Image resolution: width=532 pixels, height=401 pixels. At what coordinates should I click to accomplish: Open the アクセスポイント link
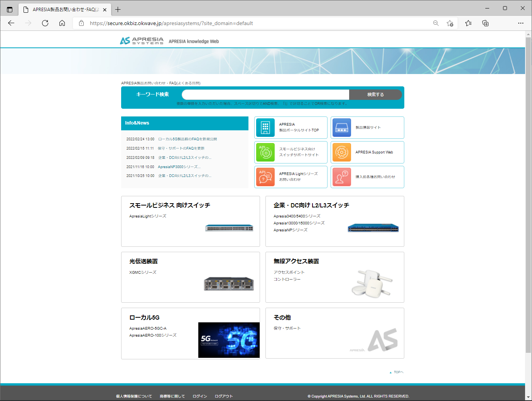(289, 273)
